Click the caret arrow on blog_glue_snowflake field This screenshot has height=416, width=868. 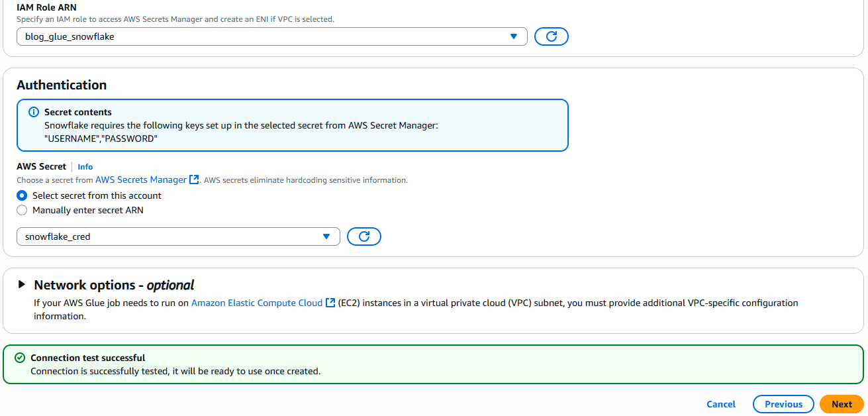coord(514,36)
